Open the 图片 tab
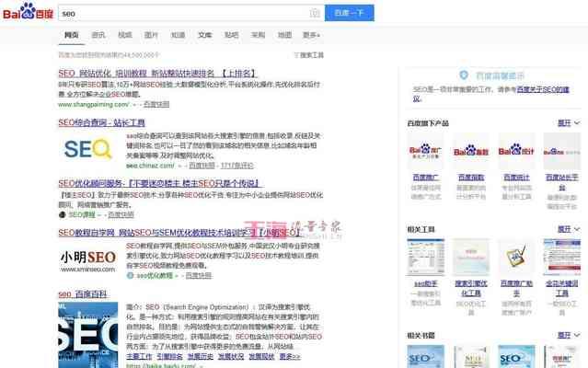588x368 pixels. (x=151, y=35)
